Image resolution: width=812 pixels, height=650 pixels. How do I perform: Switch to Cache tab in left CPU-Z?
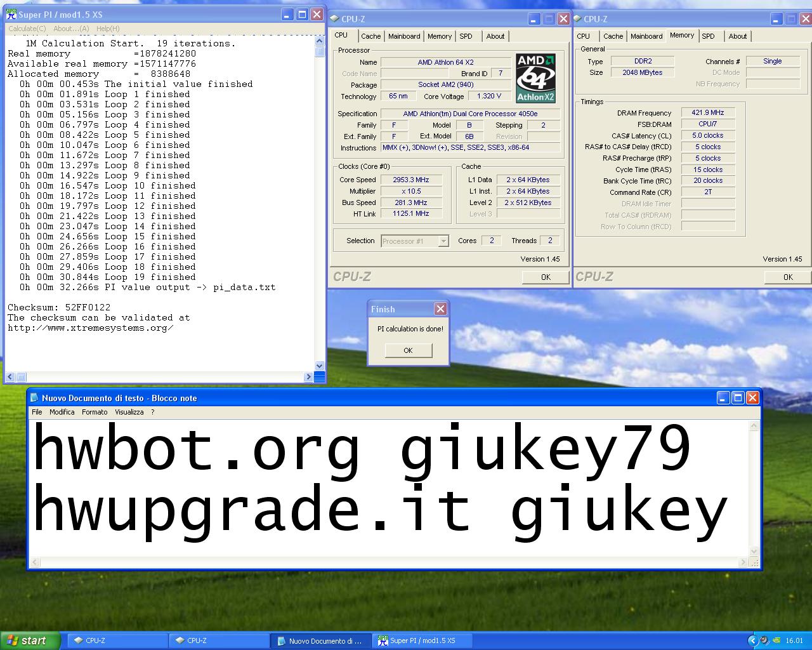(x=371, y=36)
